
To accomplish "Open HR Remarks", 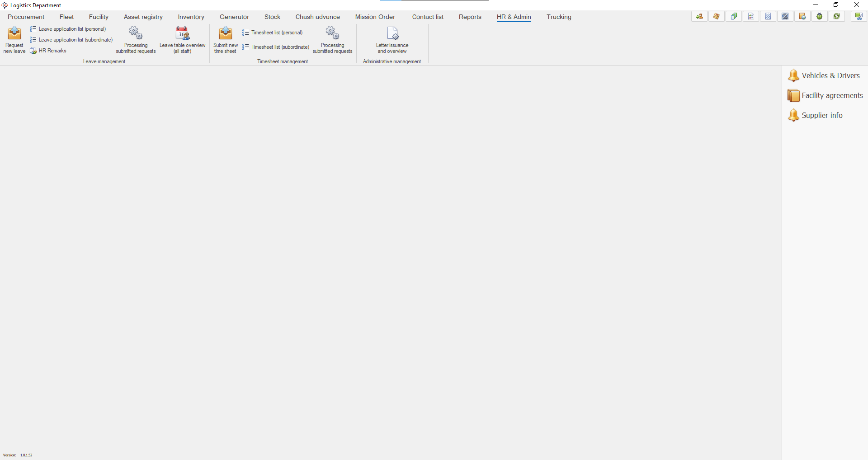I will (x=52, y=51).
